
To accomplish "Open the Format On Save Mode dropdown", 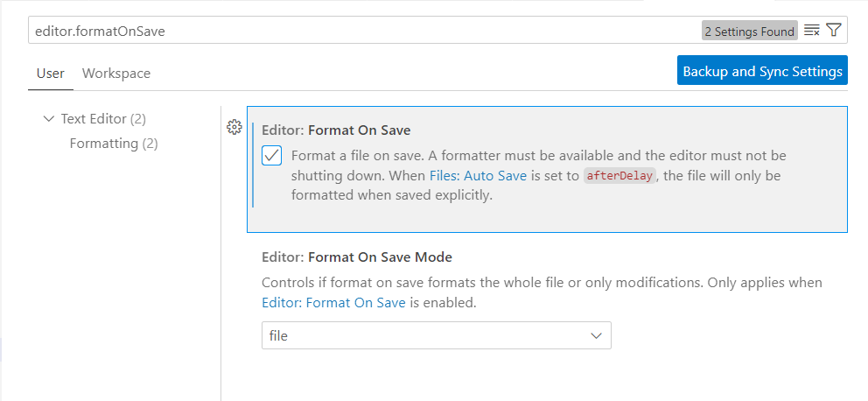I will (x=436, y=335).
